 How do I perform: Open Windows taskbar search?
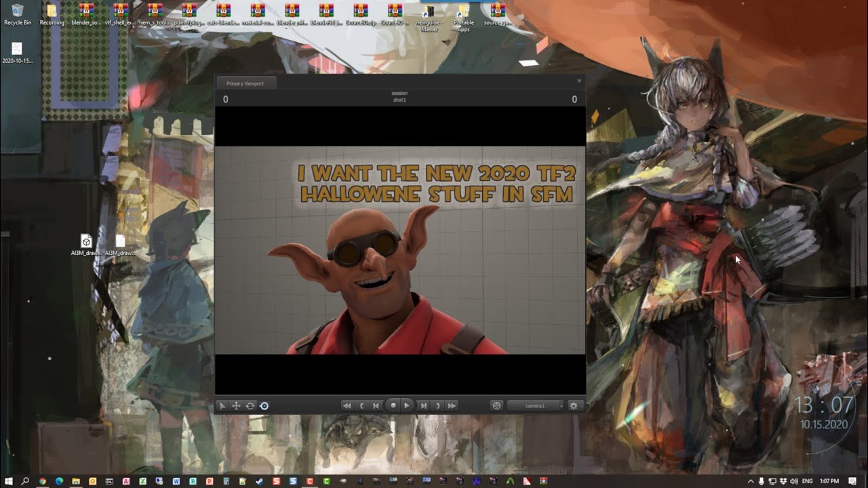click(25, 481)
